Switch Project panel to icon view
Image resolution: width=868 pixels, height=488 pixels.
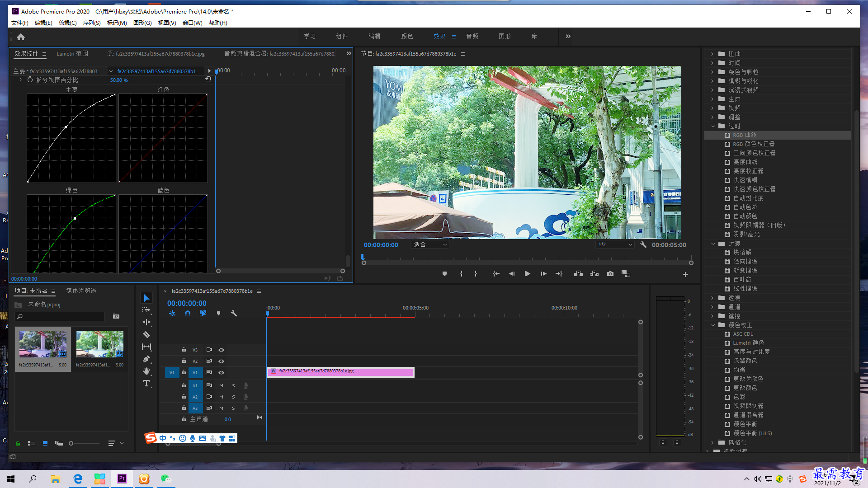tap(45, 443)
